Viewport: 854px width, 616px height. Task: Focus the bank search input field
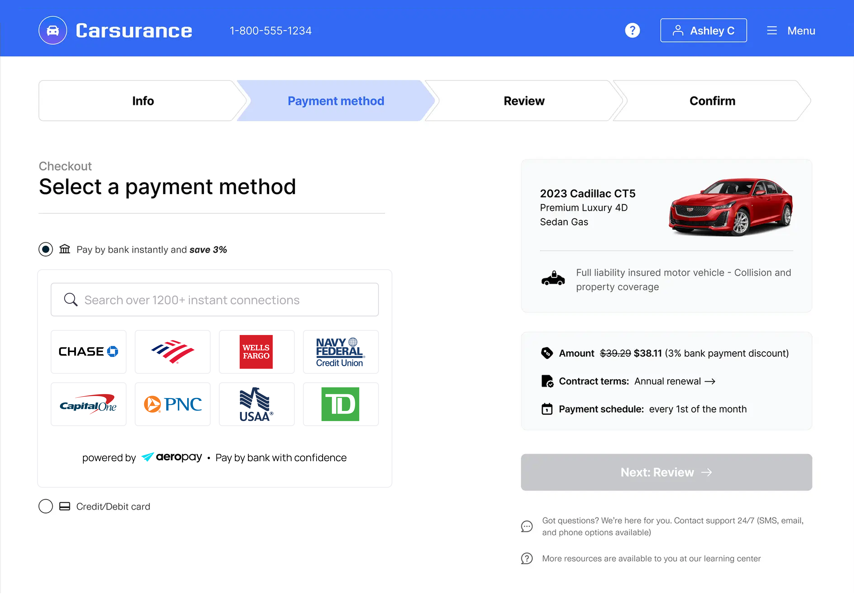click(x=215, y=300)
